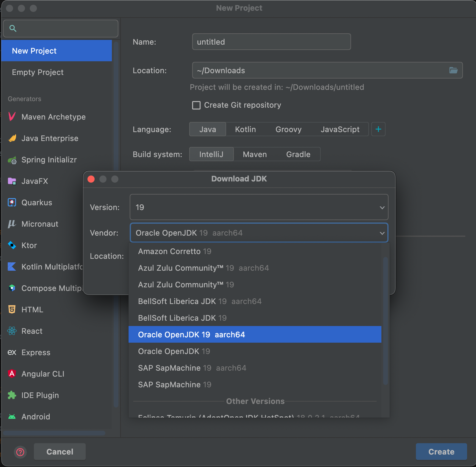476x467 pixels.
Task: Click the Micronaut mu icon
Action: coord(12,224)
